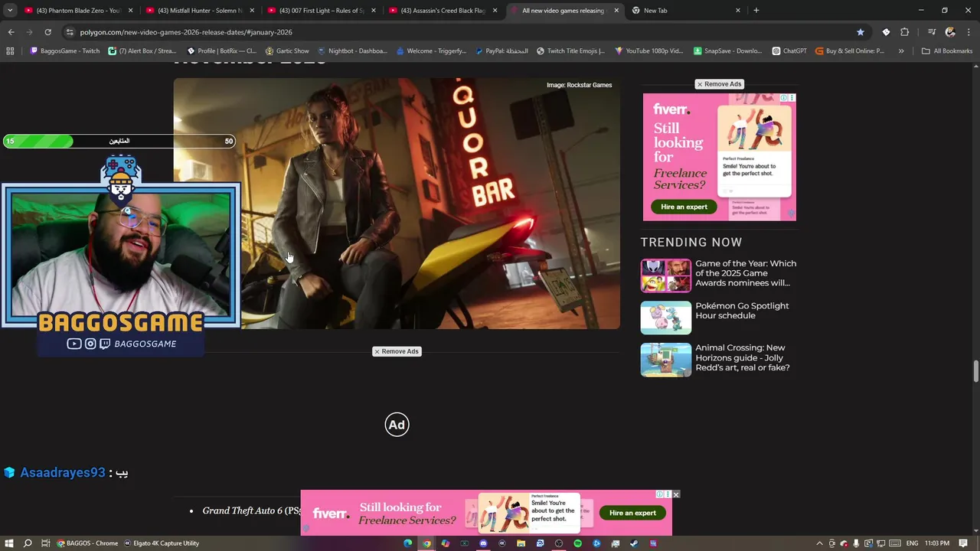This screenshot has width=980, height=551.
Task: Open the Chrome profile avatar
Action: 950,32
